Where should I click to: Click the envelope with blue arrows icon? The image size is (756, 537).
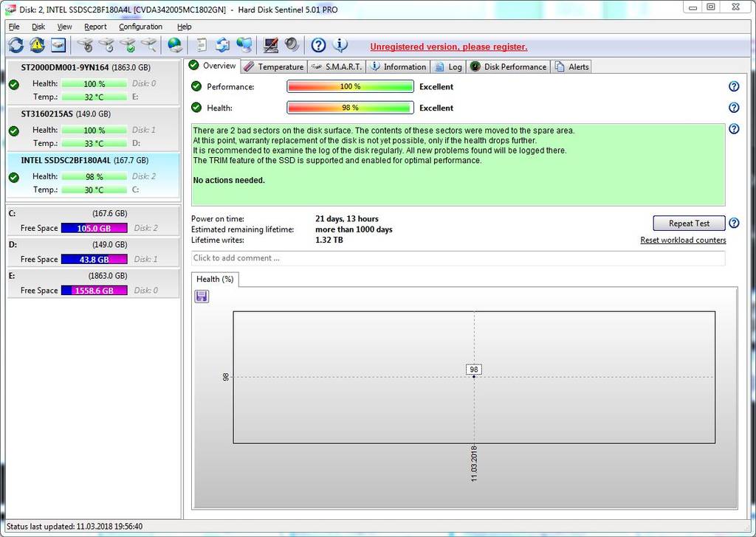click(223, 45)
